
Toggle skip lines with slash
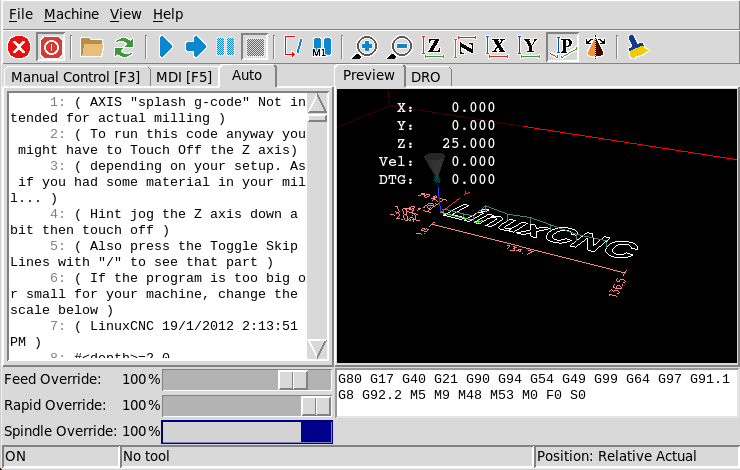[293, 47]
